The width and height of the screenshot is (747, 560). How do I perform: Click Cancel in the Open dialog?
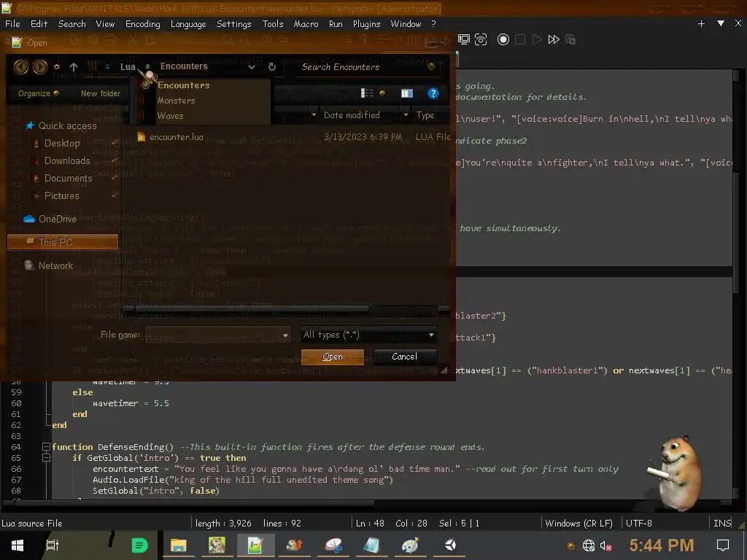(404, 356)
